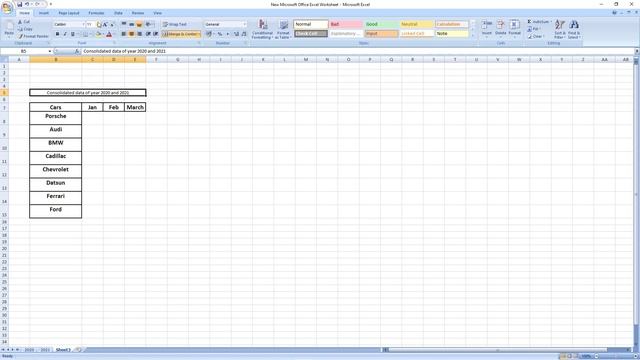The height and width of the screenshot is (360, 640).
Task: Increase decimal places
Action: (236, 34)
